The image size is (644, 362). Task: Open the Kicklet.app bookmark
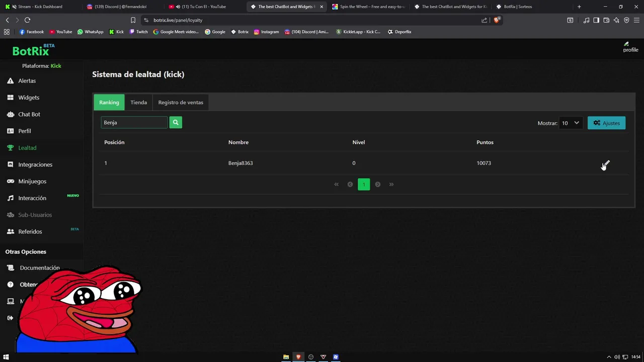[x=358, y=32]
